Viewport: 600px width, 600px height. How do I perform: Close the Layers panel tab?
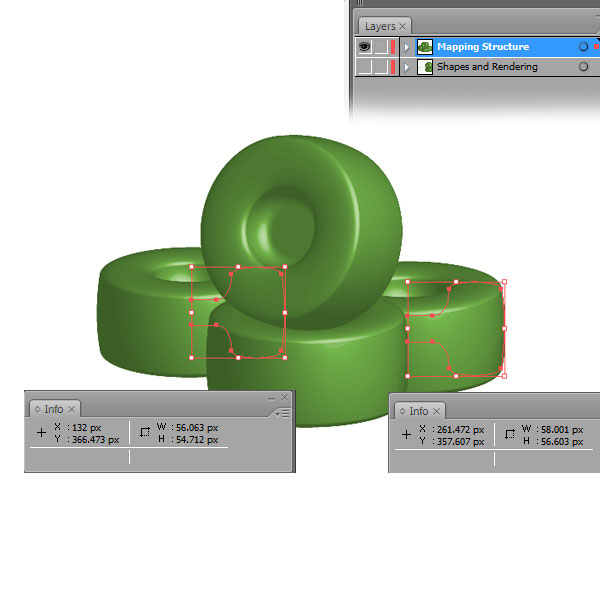tap(403, 26)
